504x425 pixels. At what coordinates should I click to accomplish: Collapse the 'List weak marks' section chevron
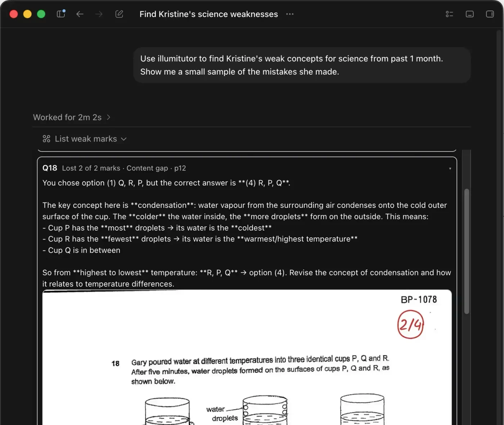tap(124, 139)
